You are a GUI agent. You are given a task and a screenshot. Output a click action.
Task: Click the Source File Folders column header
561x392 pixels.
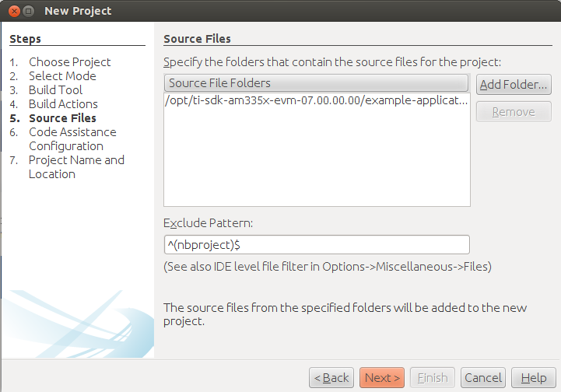[316, 83]
